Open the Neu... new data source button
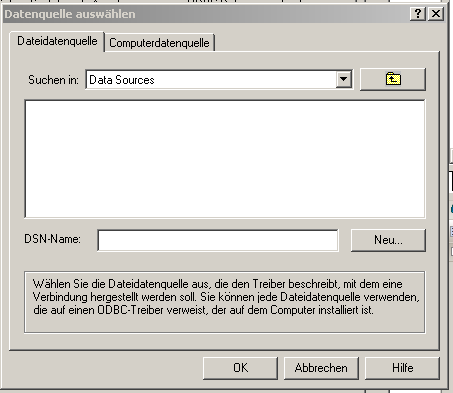This screenshot has width=453, height=393. (388, 240)
